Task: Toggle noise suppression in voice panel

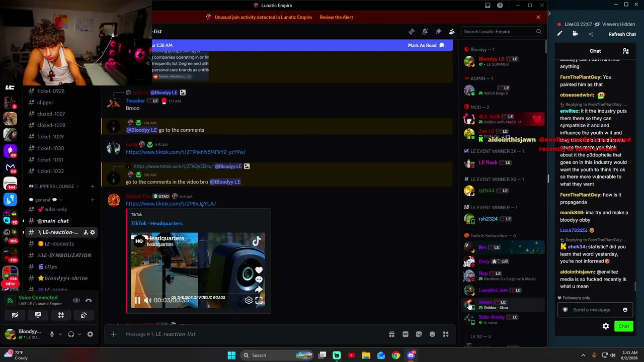Action: 76,301
